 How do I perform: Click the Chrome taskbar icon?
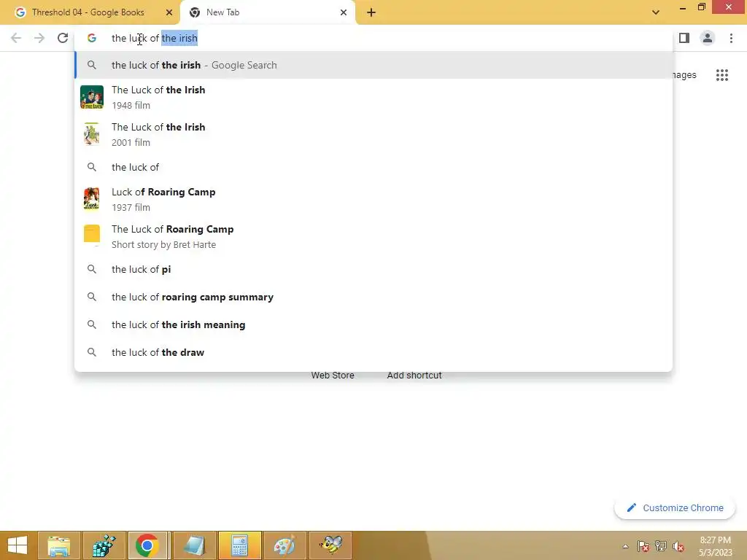[x=147, y=545]
